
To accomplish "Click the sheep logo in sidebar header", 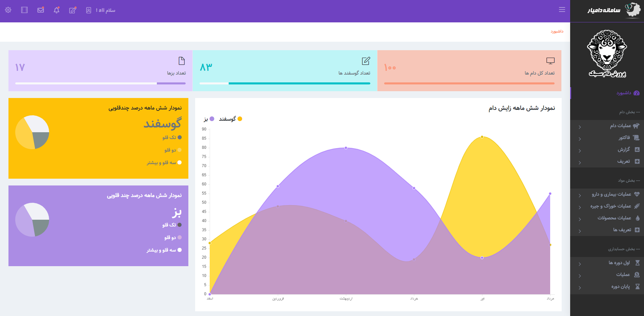I will click(x=632, y=10).
